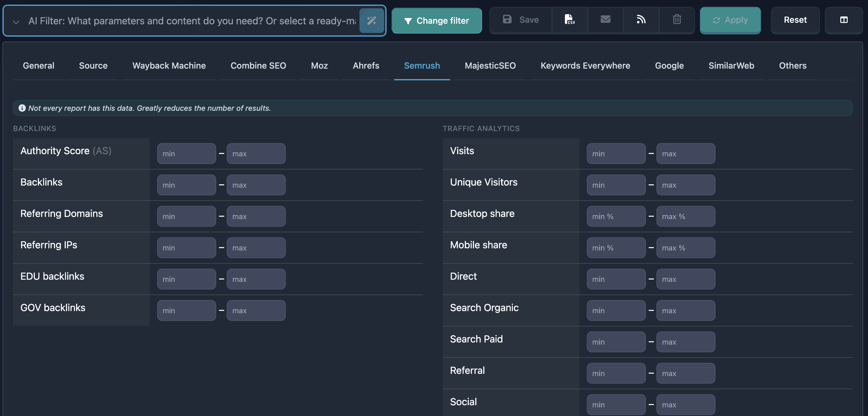Screen dimensions: 868x416
Task: Click EDU backlinks min field
Action: pos(186,279)
